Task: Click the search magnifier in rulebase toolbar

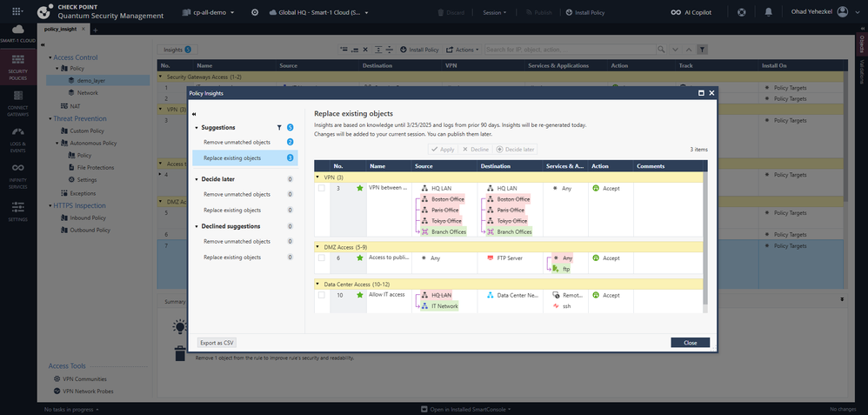Action: click(662, 50)
